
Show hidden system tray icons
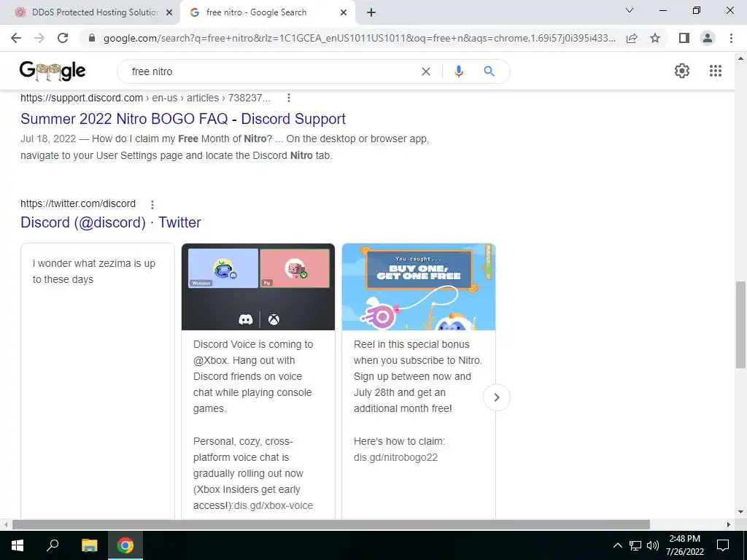coord(617,545)
